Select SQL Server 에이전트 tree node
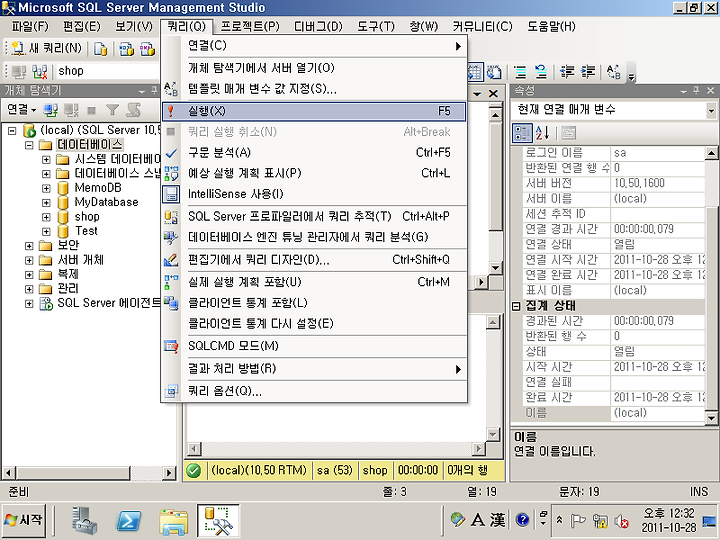 coord(108,303)
